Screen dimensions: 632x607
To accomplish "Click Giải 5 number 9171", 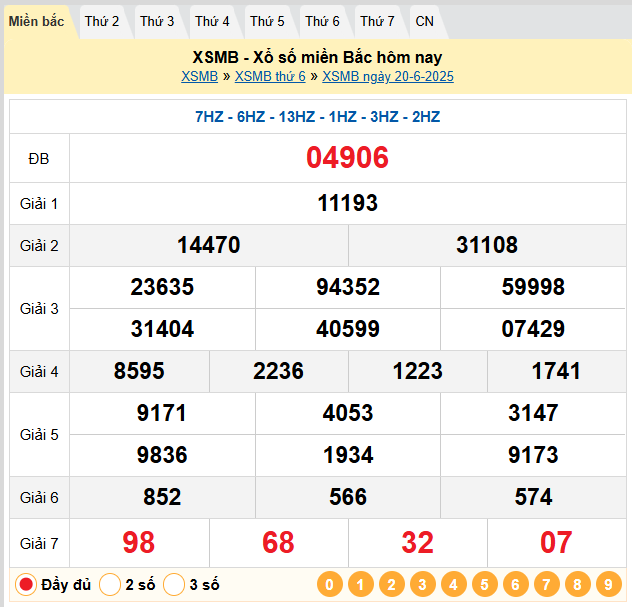I will (x=162, y=413).
